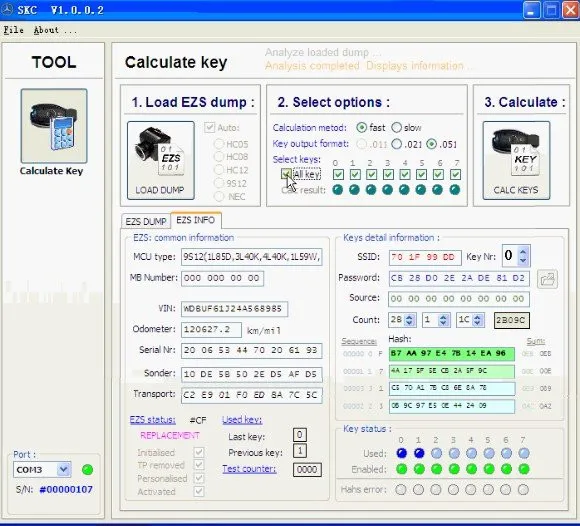Select the slow calculation method
The height and width of the screenshot is (526, 580).
click(396, 128)
